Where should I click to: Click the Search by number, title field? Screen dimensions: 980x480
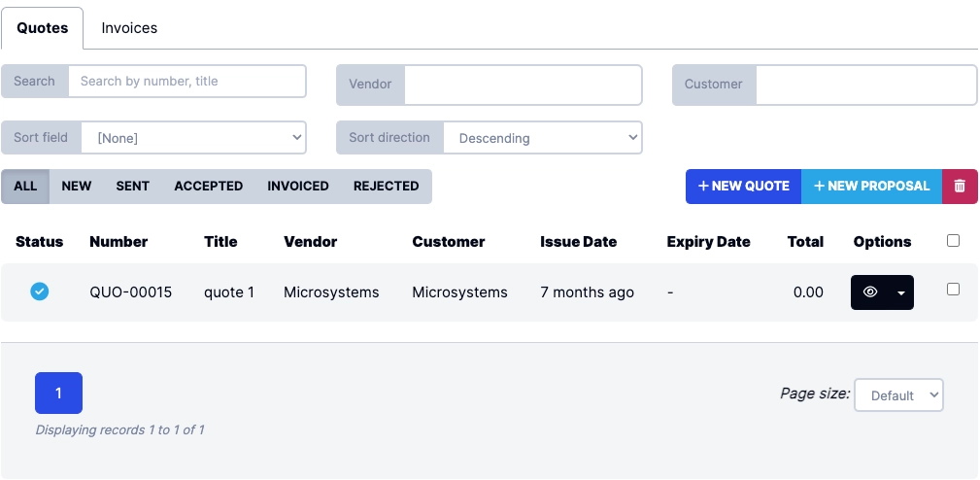pyautogui.click(x=186, y=82)
